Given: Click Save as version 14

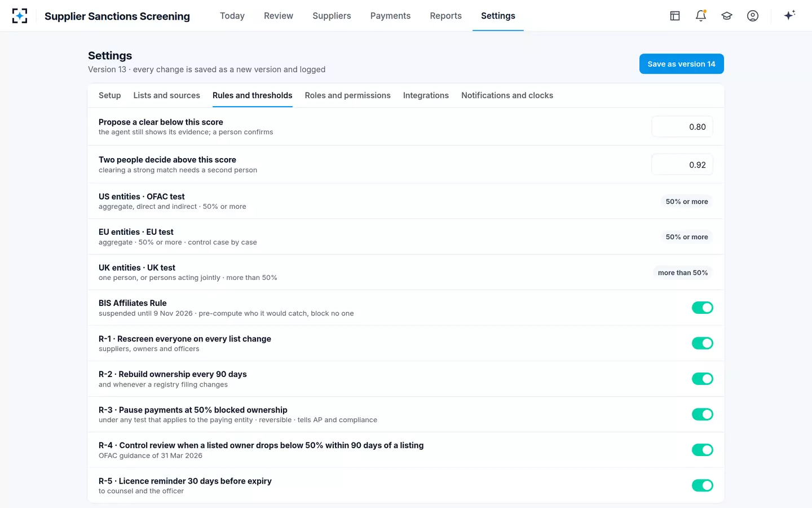Looking at the screenshot, I should (x=681, y=64).
